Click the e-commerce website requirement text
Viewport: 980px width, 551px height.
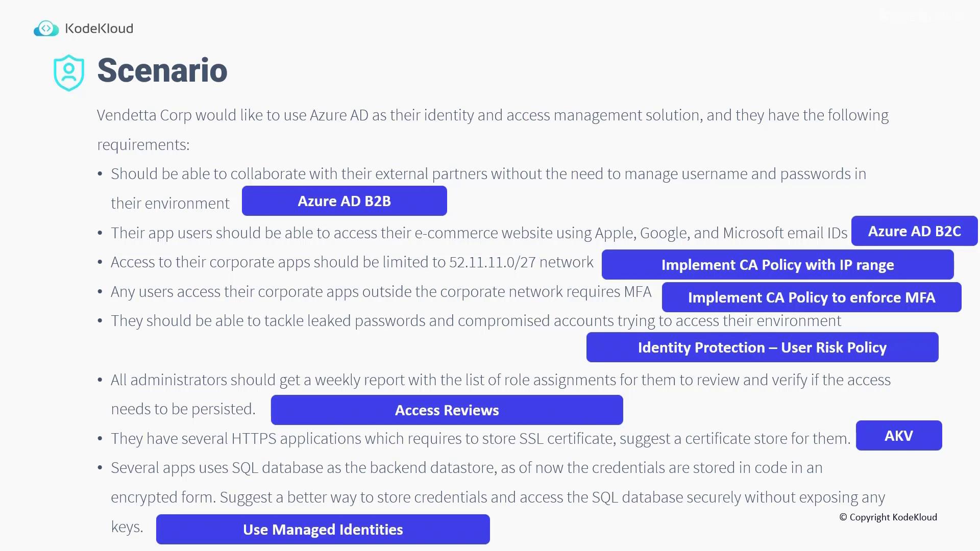click(479, 233)
